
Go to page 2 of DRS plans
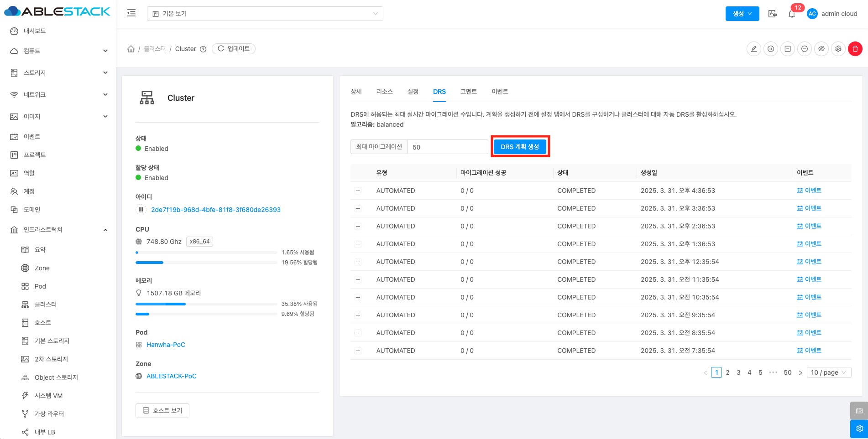point(727,372)
